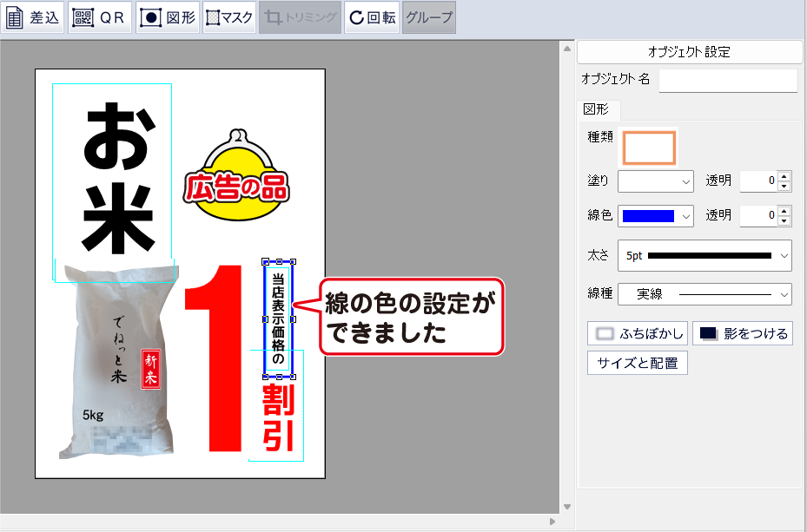Click the オブジェクト設定 panel header
The image size is (807, 532).
pyautogui.click(x=690, y=52)
